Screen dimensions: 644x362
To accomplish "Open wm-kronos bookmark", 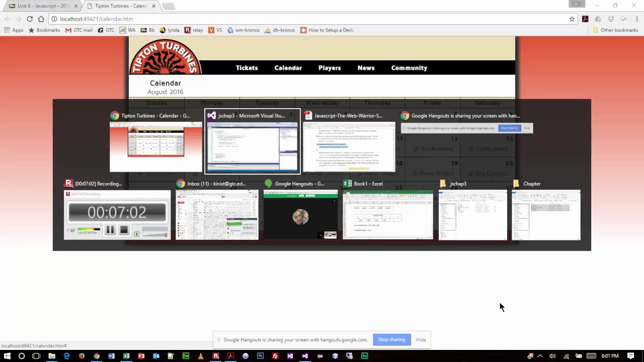I will (243, 30).
